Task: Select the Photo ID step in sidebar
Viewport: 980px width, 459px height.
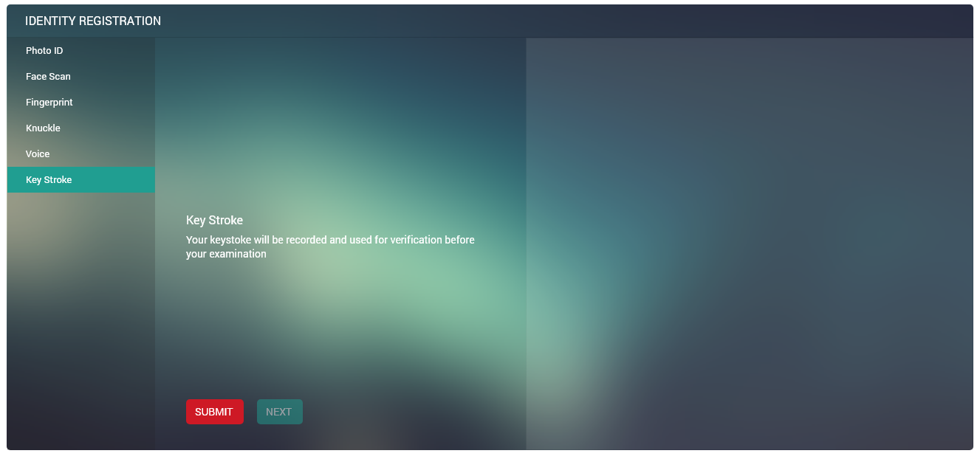Action: (x=43, y=50)
